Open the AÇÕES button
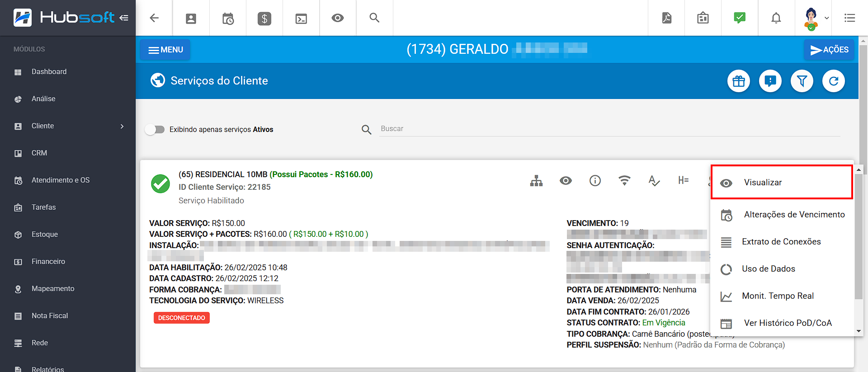Viewport: 868px width, 372px height. coord(829,50)
